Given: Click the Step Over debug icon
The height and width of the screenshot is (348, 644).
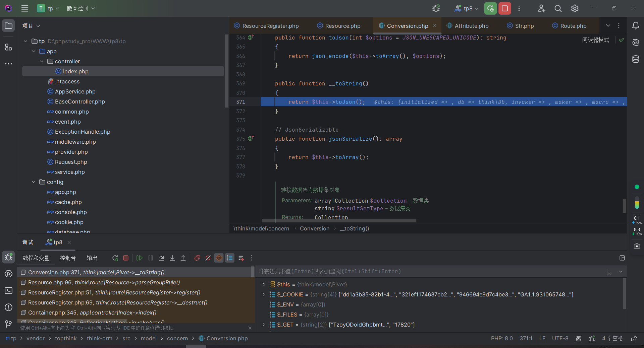Looking at the screenshot, I should (x=161, y=258).
